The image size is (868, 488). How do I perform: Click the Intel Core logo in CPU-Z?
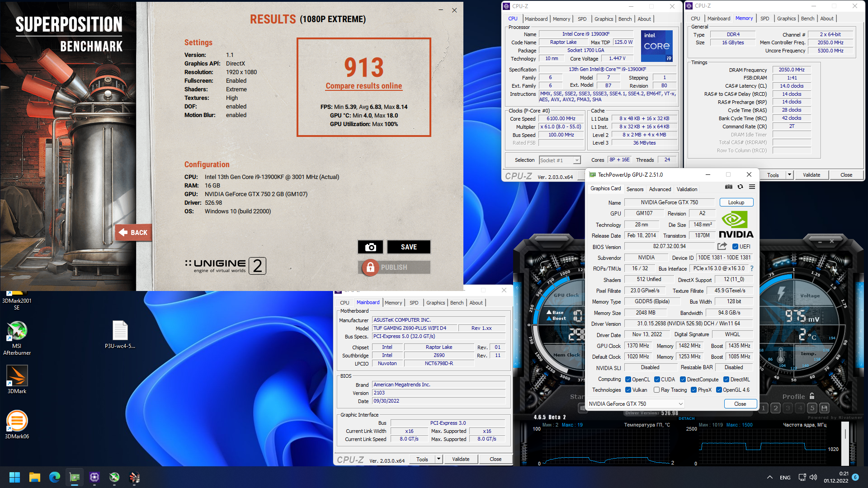coord(656,46)
